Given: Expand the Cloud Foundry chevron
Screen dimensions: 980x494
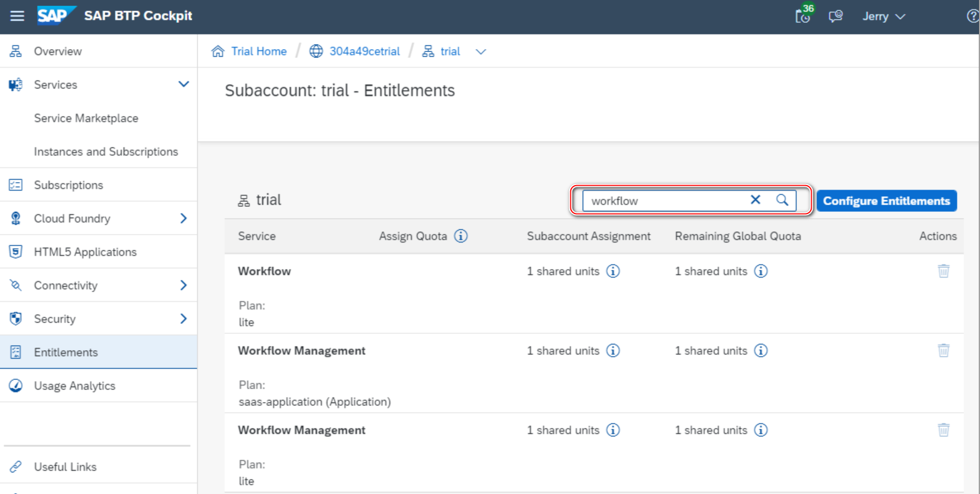Looking at the screenshot, I should coord(183,219).
